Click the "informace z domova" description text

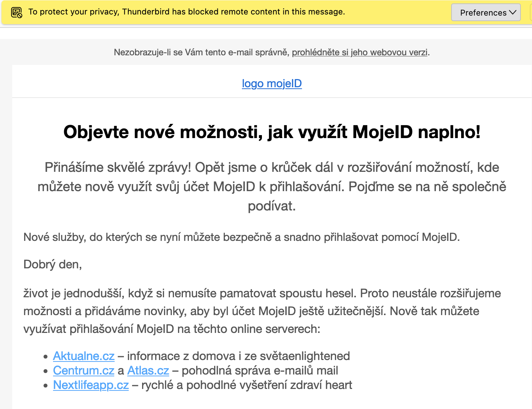[237, 356]
